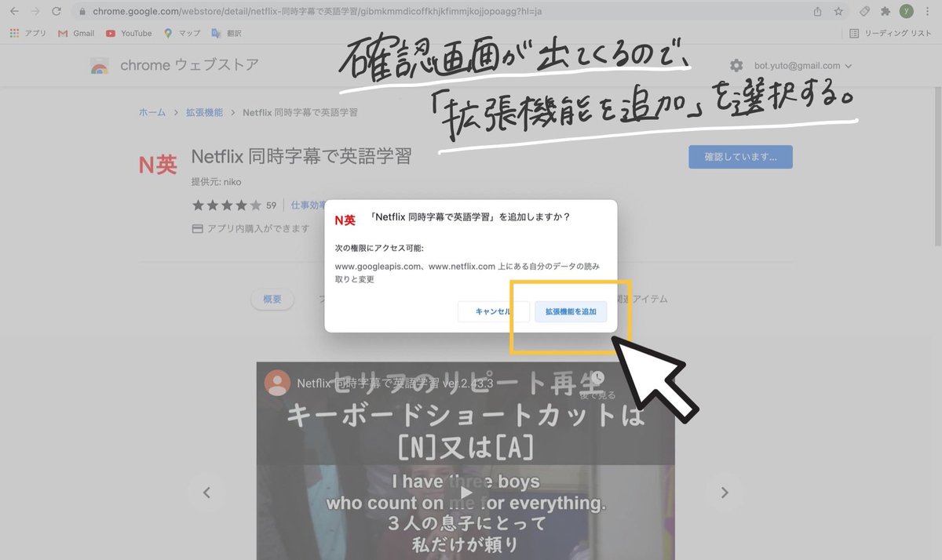Viewport: 942px width, 560px height.
Task: Click the tag-shaped extension icon in the toolbar
Action: pos(864,12)
